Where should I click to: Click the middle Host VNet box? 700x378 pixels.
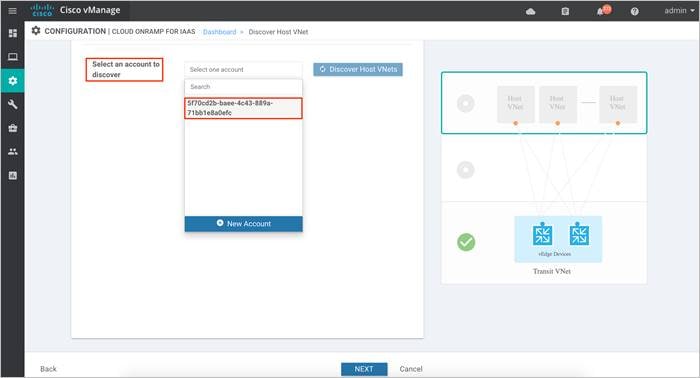pyautogui.click(x=558, y=104)
